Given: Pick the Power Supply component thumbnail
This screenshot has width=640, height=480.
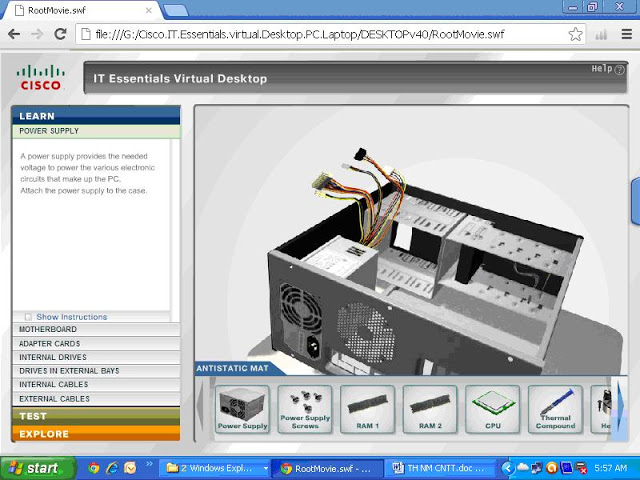Looking at the screenshot, I should click(x=242, y=409).
